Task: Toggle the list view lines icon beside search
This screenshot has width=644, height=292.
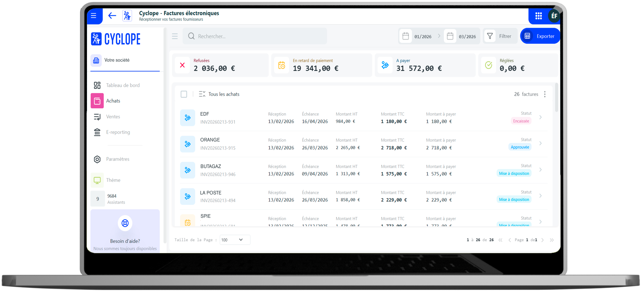Action: point(175,36)
